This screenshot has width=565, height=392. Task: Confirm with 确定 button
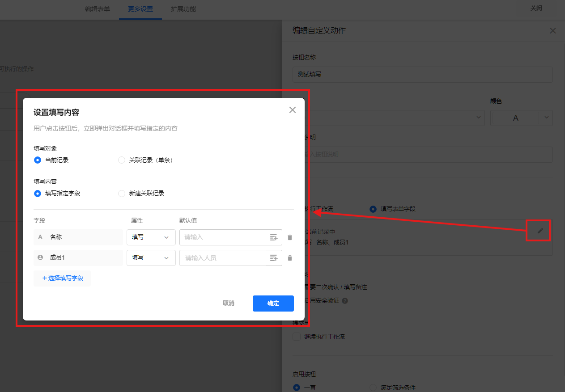point(273,303)
